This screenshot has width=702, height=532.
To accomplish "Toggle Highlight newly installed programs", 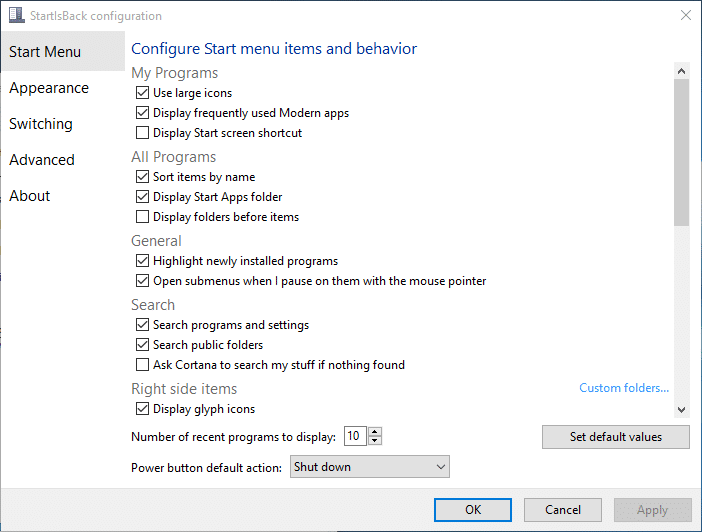I will (x=142, y=261).
